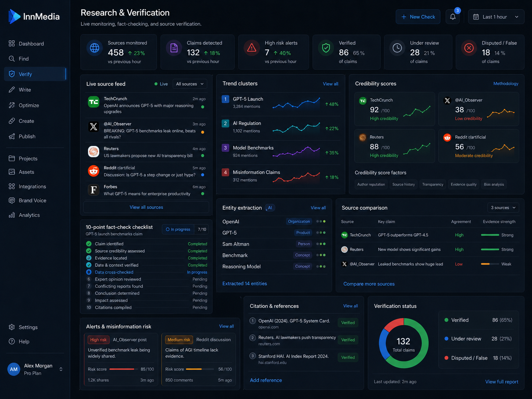Open the In progress status selector
The image size is (532, 399).
point(178,229)
